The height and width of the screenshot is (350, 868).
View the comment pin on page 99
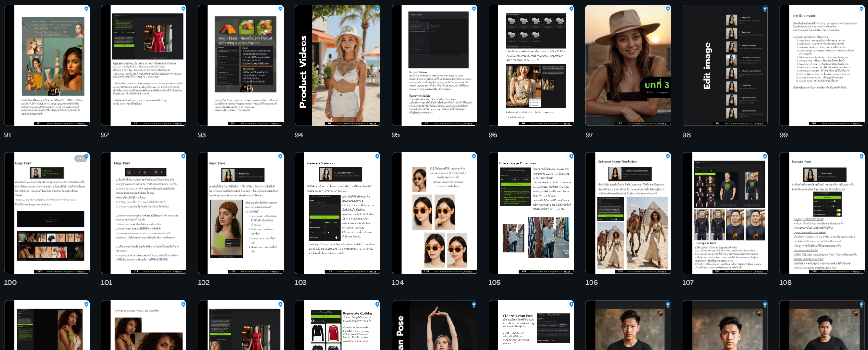coord(862,8)
